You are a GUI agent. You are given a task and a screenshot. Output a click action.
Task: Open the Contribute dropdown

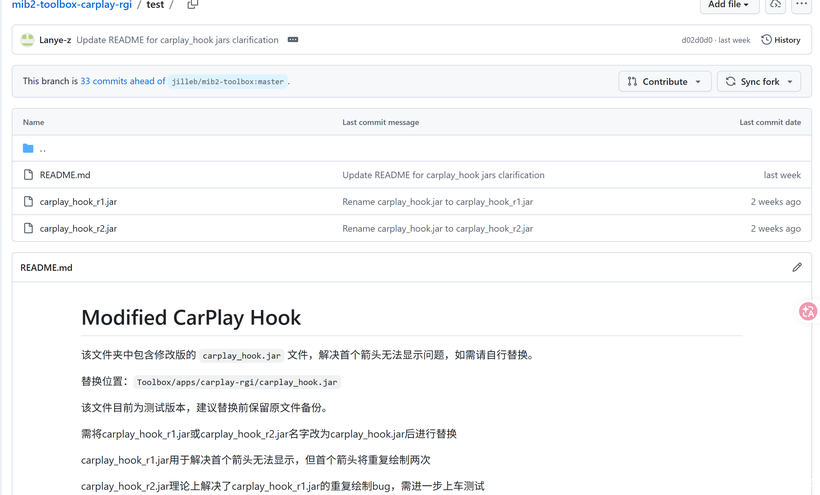point(665,82)
